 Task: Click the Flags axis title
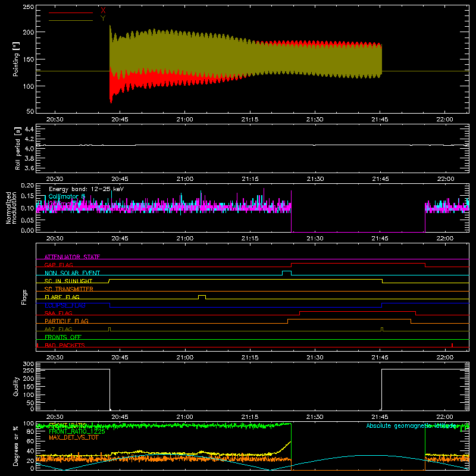click(x=24, y=297)
